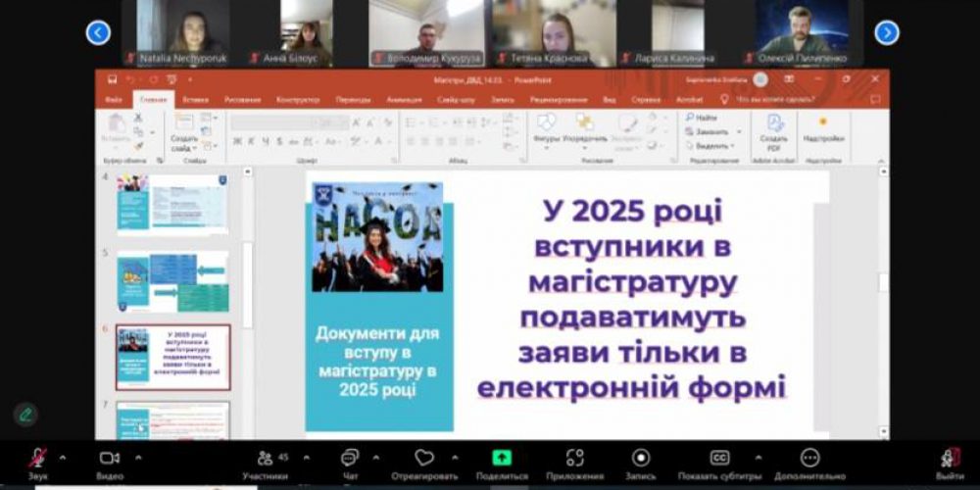This screenshot has width=980, height=490.
Task: Toggle Показать субтитры captions button
Action: 719,459
